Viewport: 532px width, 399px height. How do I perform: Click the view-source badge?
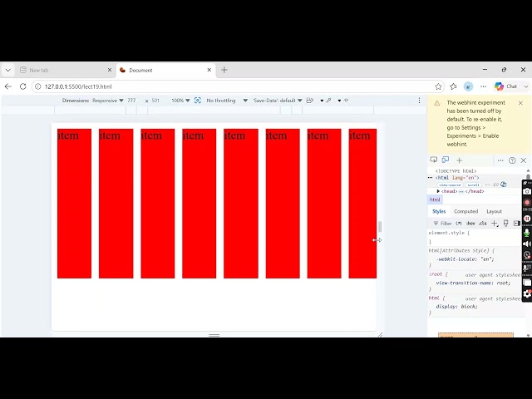[450, 185]
